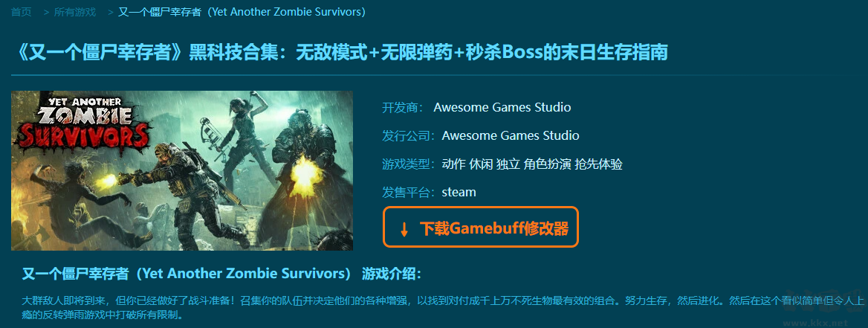Click the developer name Awesome Games Studio beside 开发商
The width and height of the screenshot is (868, 328).
(502, 108)
